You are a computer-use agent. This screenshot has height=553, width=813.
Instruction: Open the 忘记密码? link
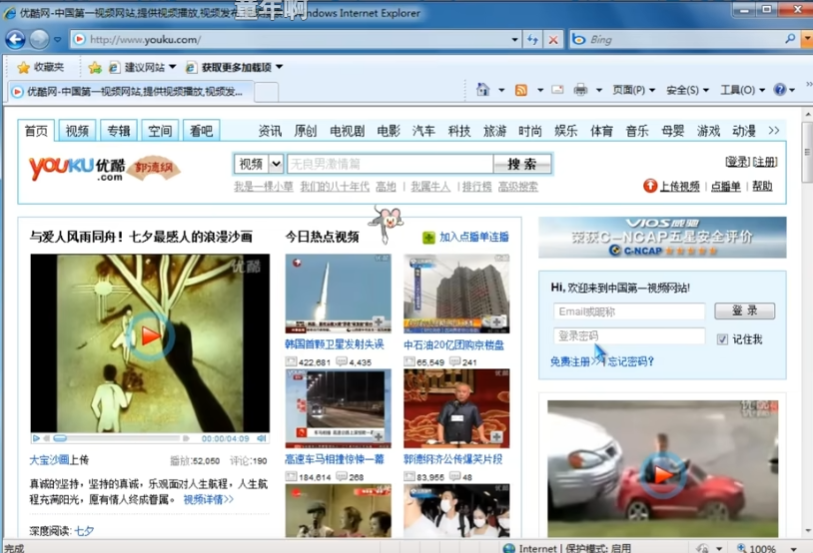click(630, 362)
